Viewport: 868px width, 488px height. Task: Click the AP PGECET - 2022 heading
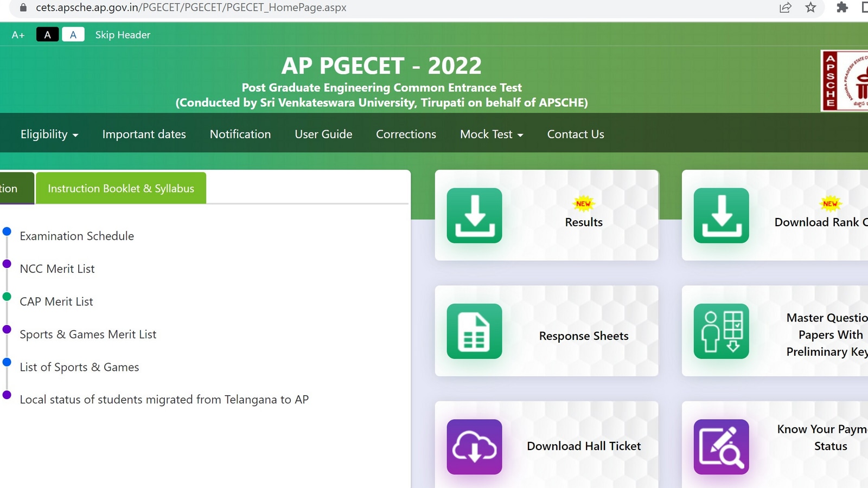pos(381,66)
